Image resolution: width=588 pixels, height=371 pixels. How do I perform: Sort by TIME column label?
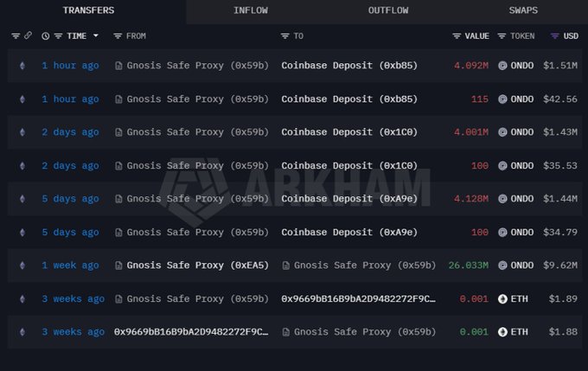[76, 36]
